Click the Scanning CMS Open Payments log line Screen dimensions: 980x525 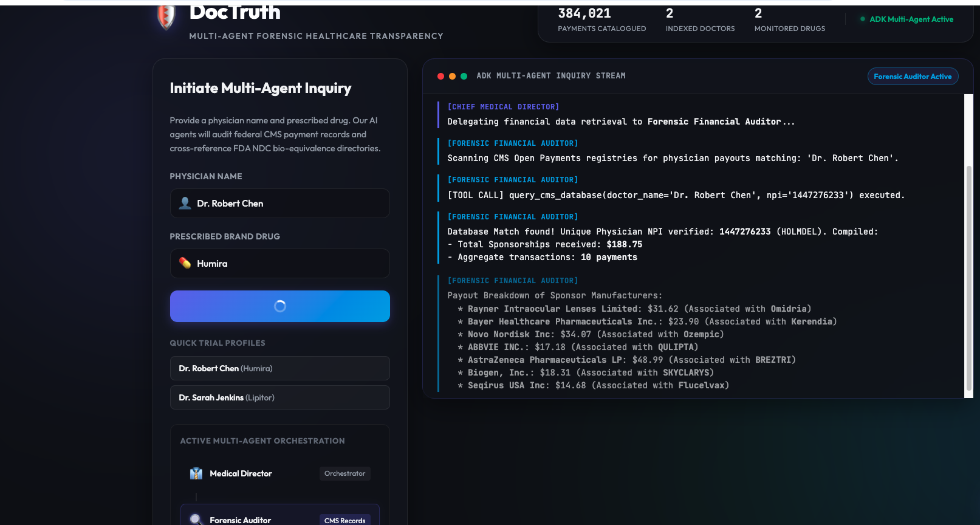(673, 158)
